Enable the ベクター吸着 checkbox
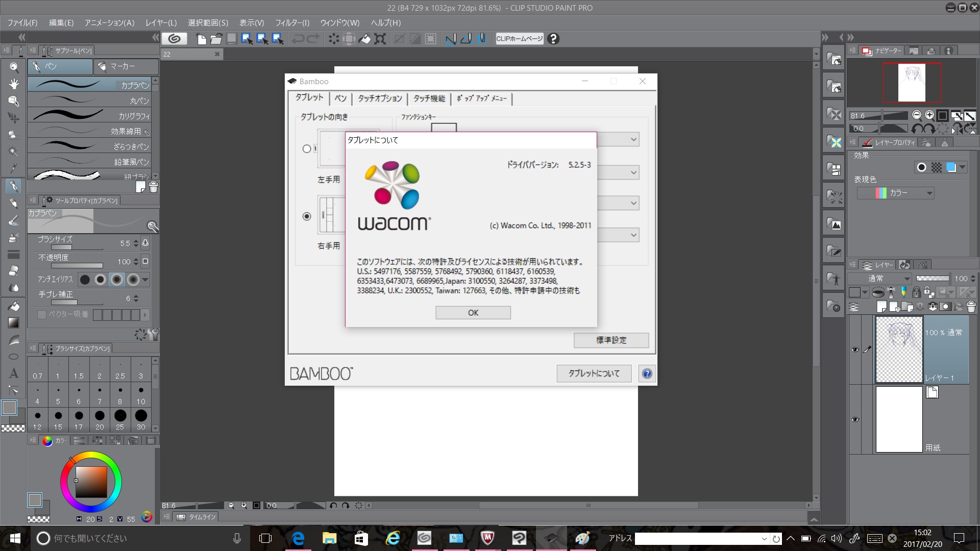980x551 pixels. click(42, 315)
